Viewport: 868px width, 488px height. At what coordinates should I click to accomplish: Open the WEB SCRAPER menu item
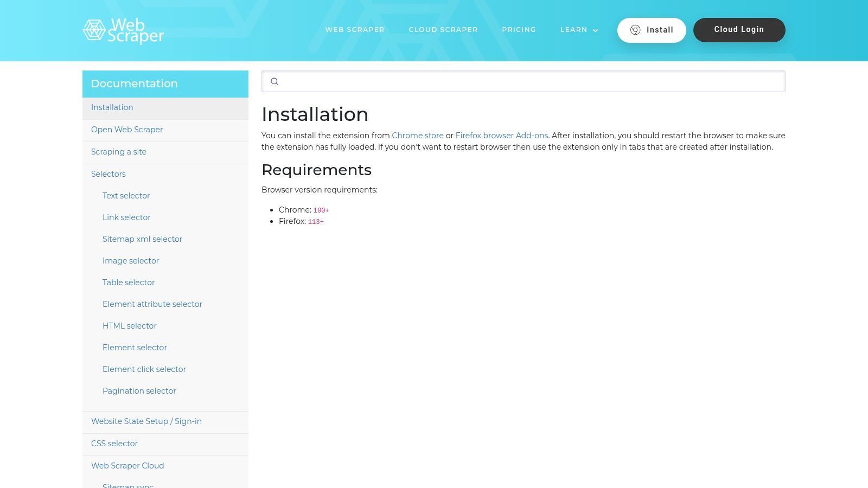click(x=355, y=30)
